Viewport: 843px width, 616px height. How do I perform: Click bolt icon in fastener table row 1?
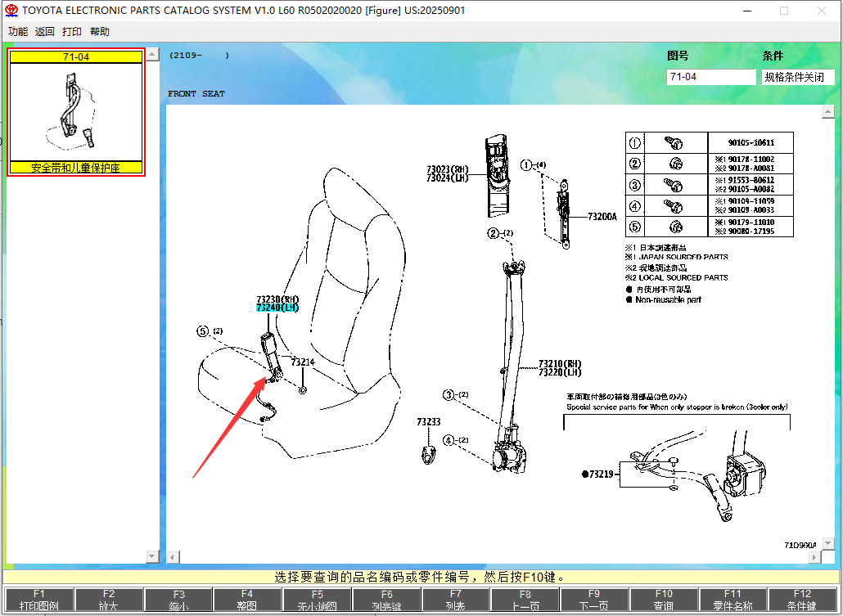[674, 143]
